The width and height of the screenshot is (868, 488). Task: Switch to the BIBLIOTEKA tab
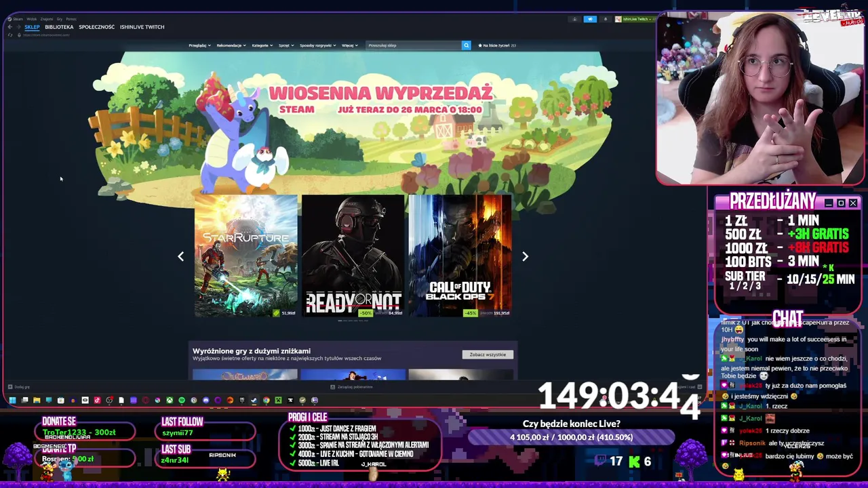pos(59,27)
